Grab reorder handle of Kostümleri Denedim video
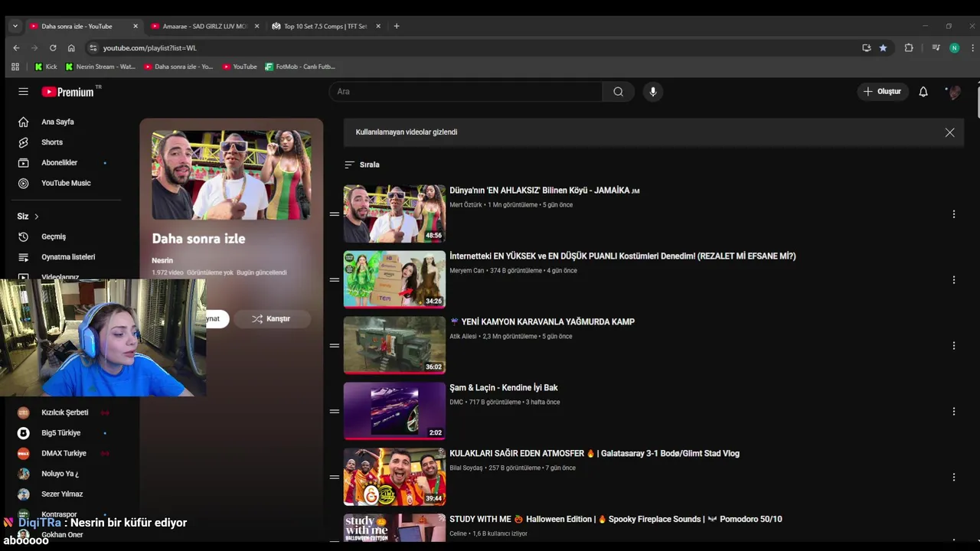This screenshot has width=980, height=551. click(x=335, y=280)
